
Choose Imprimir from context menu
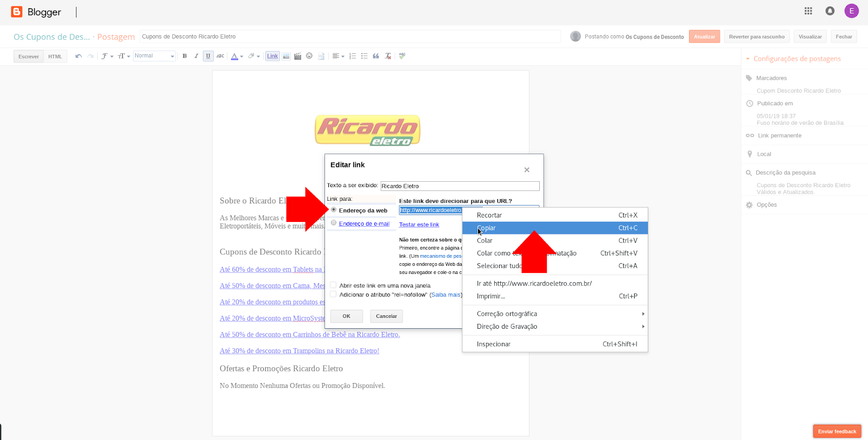coord(555,296)
